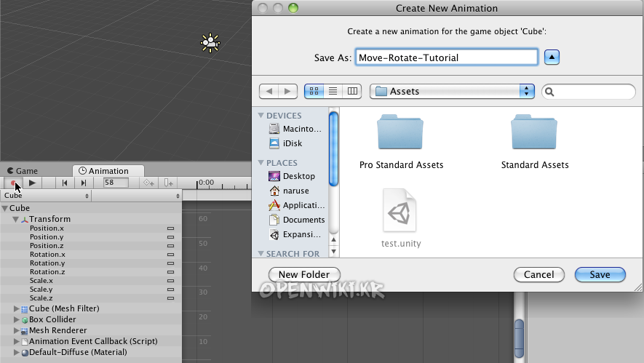
Task: Switch to list view mode
Action: click(x=333, y=91)
